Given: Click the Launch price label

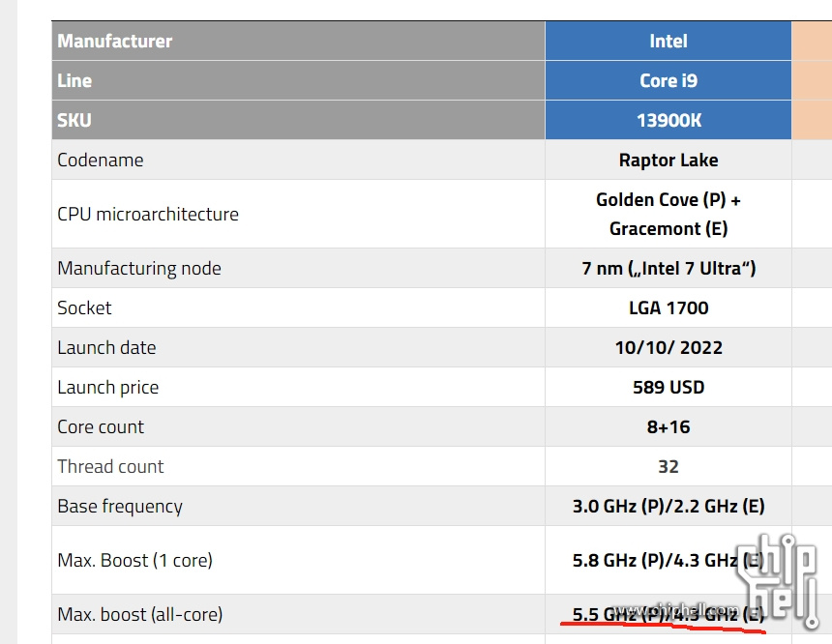Looking at the screenshot, I should [x=107, y=388].
